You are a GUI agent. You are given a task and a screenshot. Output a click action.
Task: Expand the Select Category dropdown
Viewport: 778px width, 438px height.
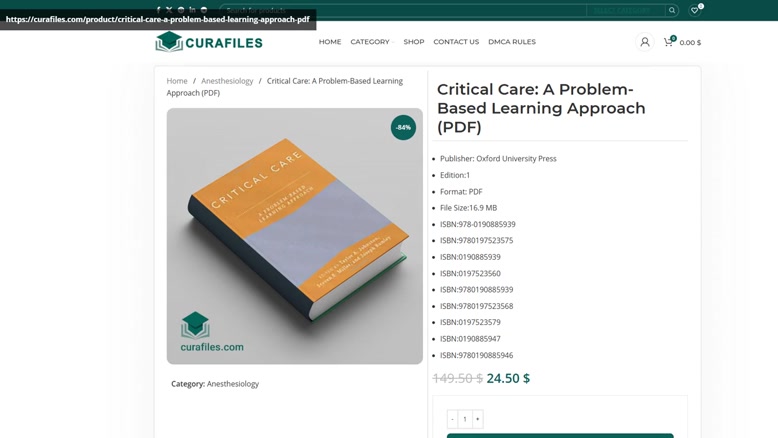[626, 10]
